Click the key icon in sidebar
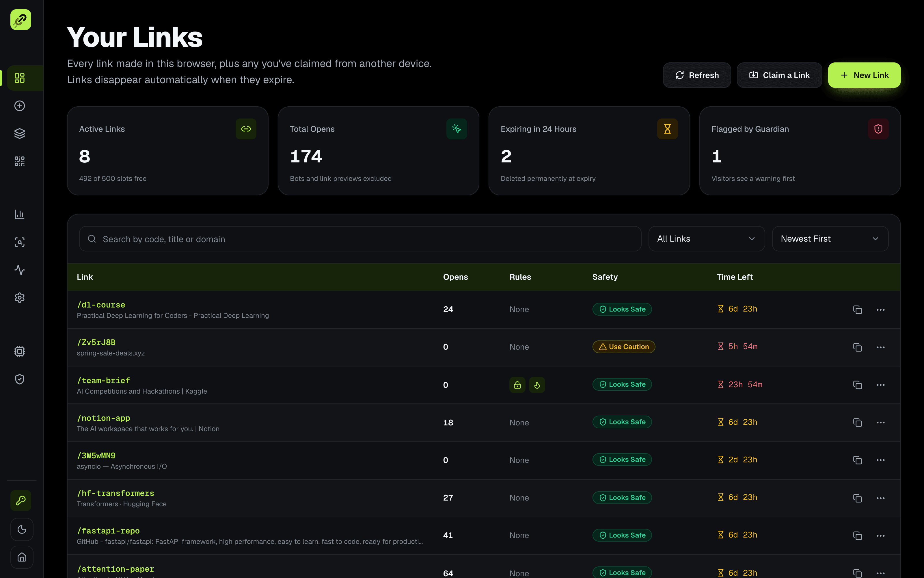 pos(21,500)
